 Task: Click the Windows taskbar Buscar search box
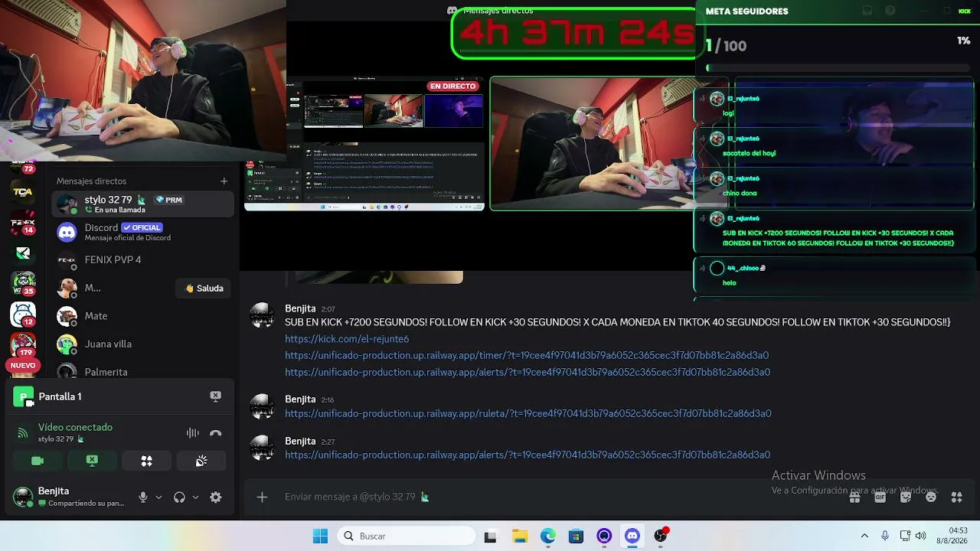[x=406, y=536]
